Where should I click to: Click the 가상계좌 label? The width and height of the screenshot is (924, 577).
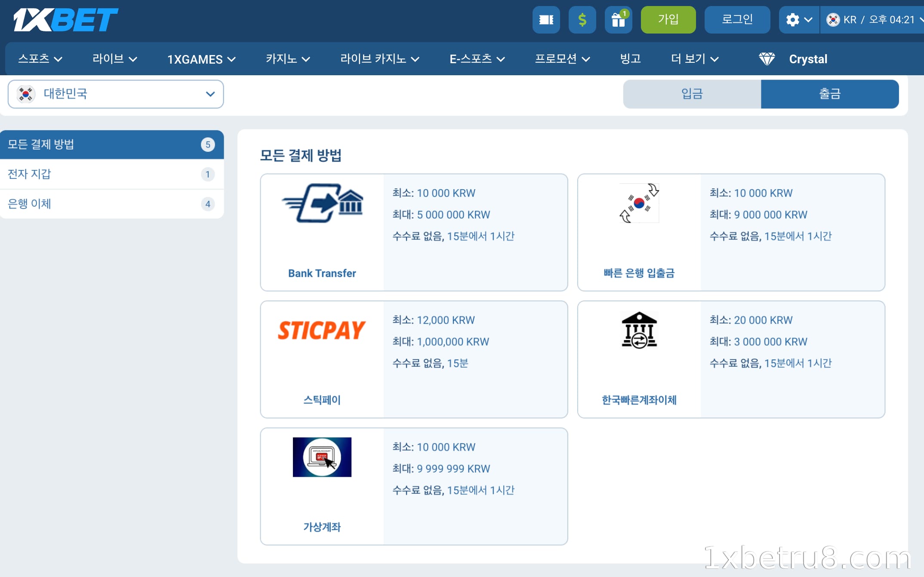point(322,527)
